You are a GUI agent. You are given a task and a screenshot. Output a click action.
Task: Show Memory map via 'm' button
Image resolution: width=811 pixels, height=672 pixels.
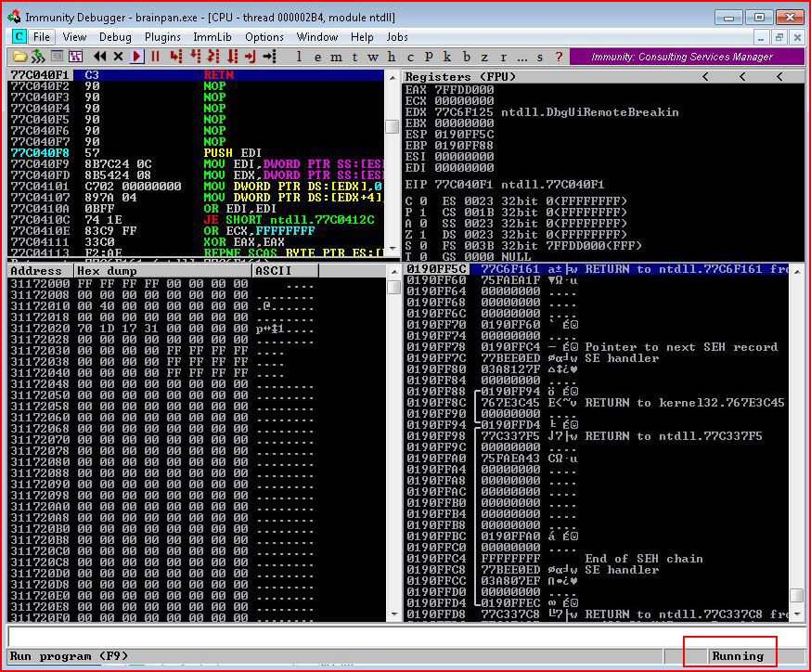(336, 57)
